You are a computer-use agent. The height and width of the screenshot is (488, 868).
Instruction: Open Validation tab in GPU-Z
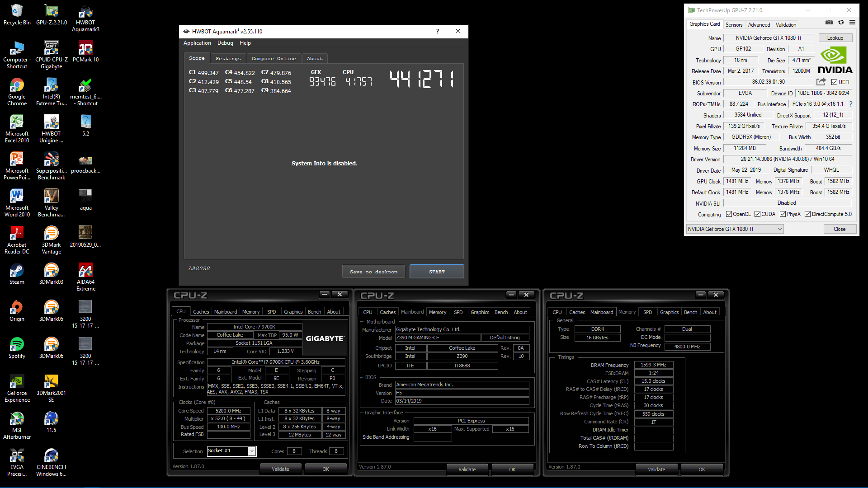point(786,25)
